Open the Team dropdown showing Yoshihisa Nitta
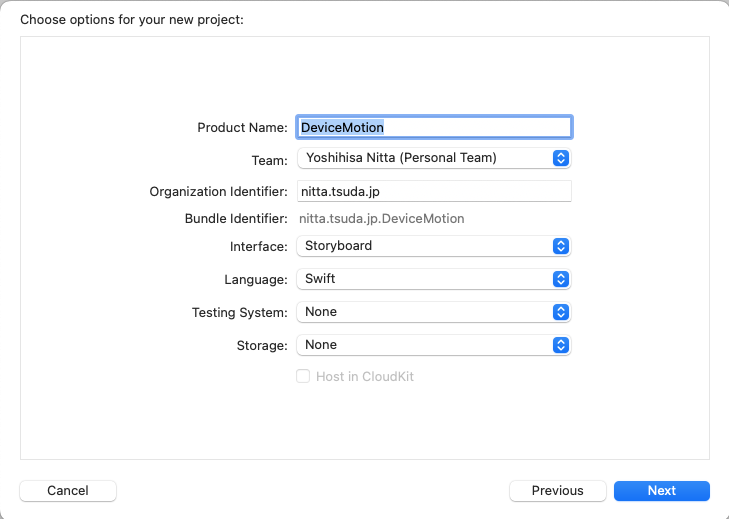The height and width of the screenshot is (519, 729). [425, 158]
